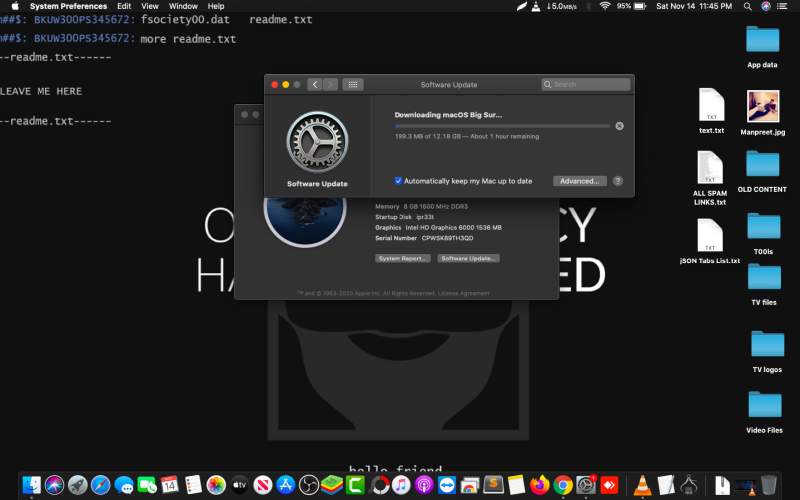Screen dimensions: 800x500
Task: Select the T00ls folder on desktop
Action: (x=763, y=234)
